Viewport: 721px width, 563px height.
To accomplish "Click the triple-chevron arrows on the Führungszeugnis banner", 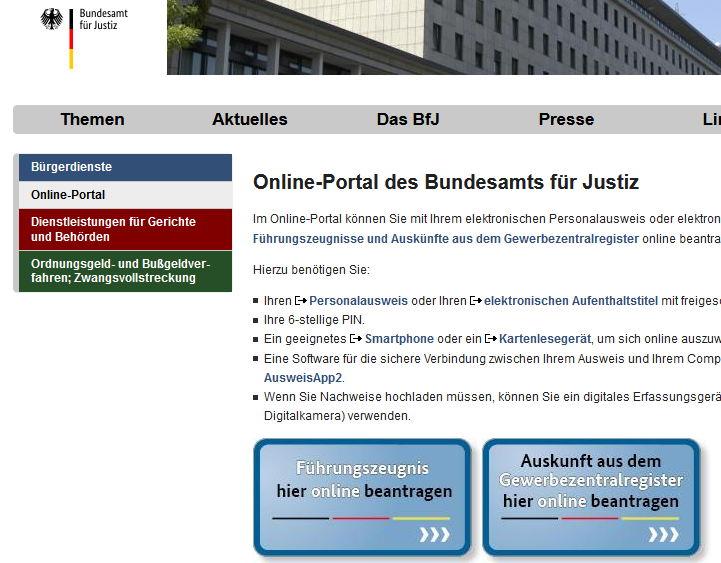I will point(434,535).
